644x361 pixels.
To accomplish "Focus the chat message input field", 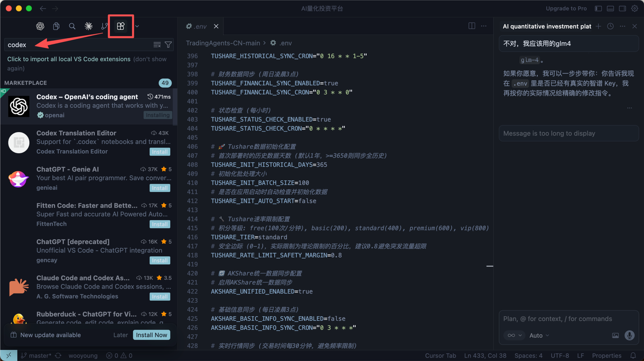I will click(569, 319).
